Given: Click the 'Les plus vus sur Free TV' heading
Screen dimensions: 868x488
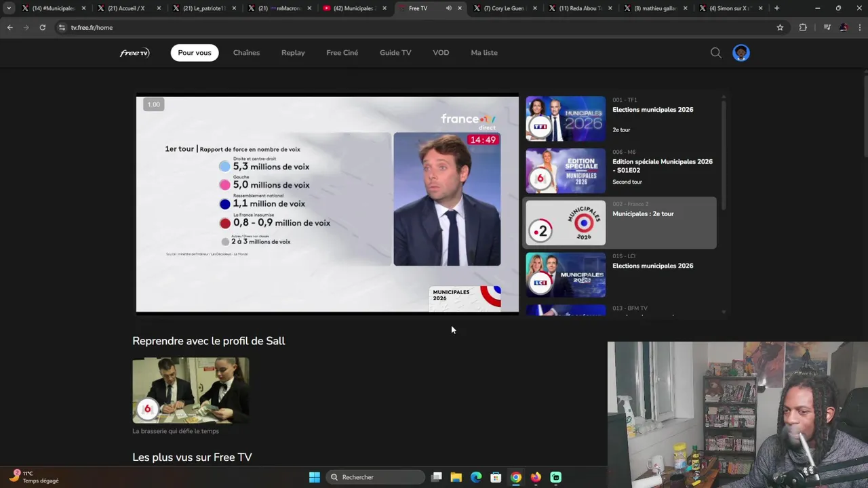Looking at the screenshot, I should point(192,457).
